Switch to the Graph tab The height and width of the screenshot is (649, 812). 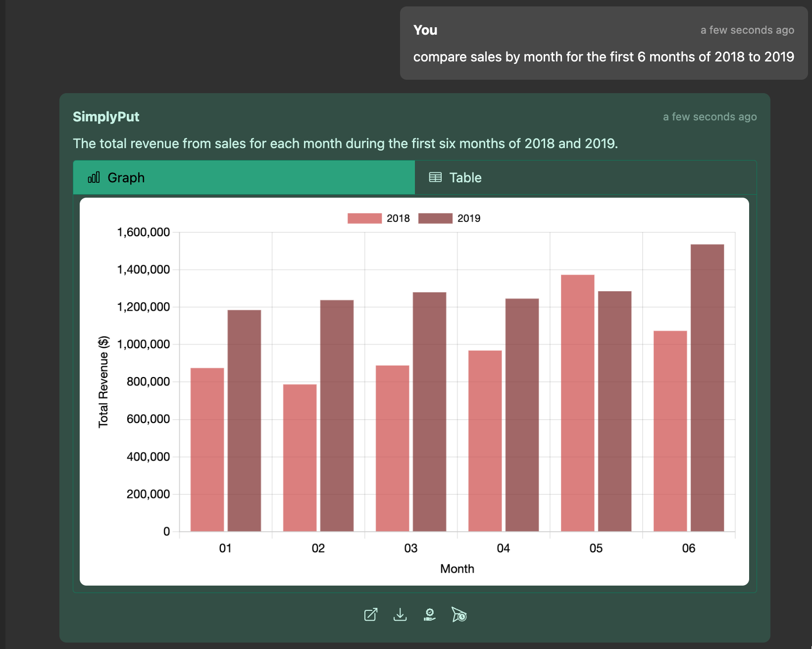pos(244,177)
